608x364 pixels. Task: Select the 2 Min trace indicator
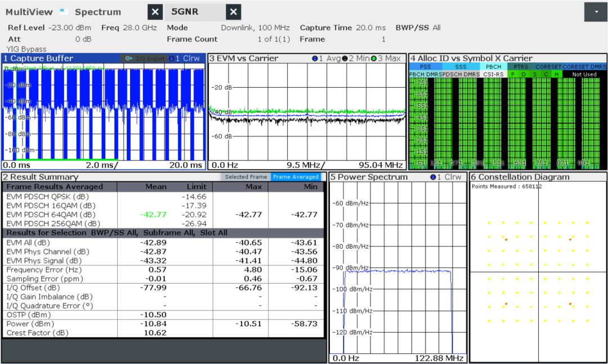tap(345, 59)
